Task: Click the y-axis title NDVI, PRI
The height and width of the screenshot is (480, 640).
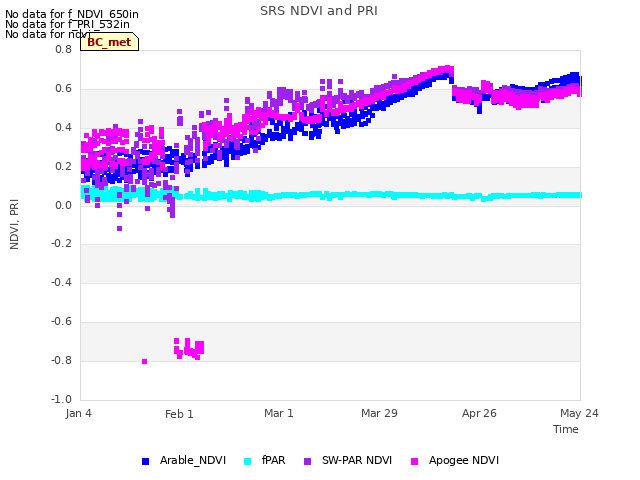Action: (x=14, y=224)
